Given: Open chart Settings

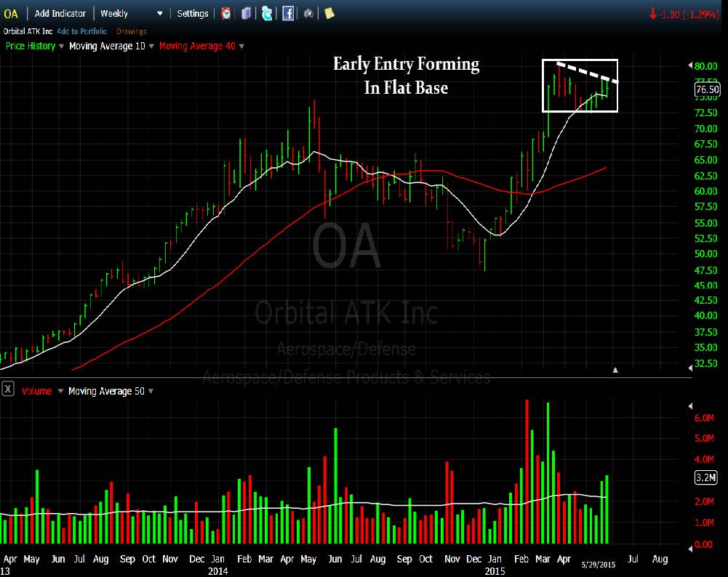Looking at the screenshot, I should point(192,14).
